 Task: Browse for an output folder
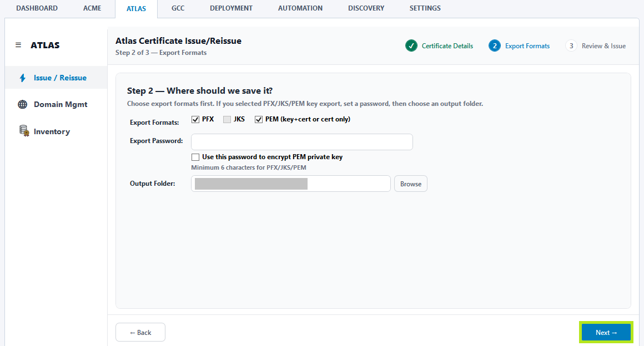(411, 184)
